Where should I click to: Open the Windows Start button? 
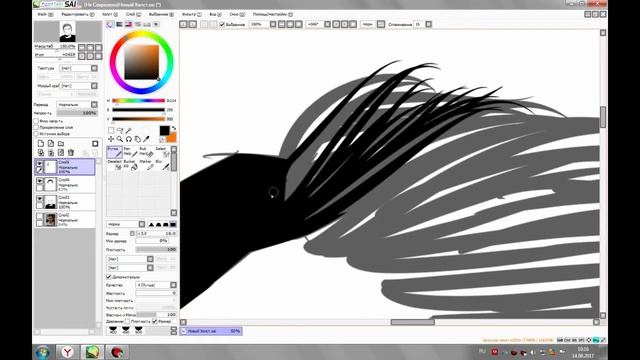[42, 352]
